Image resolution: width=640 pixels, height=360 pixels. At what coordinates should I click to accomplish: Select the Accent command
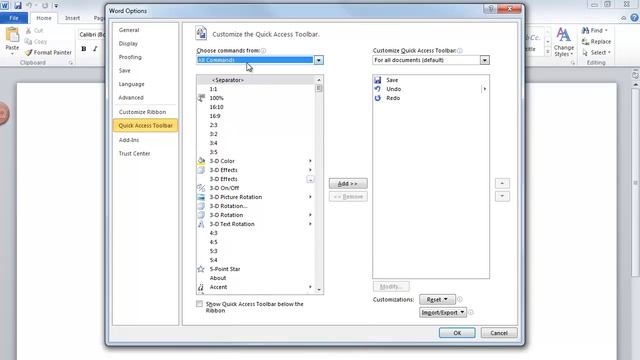pos(256,287)
